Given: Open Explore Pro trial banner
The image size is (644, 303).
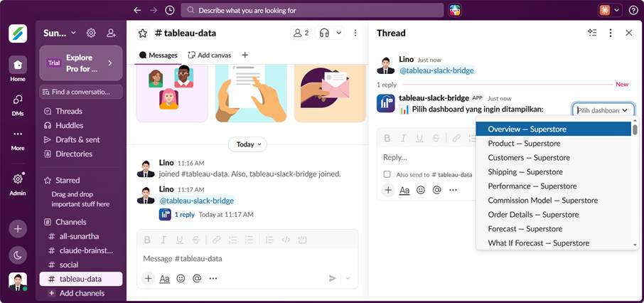Looking at the screenshot, I should click(81, 63).
